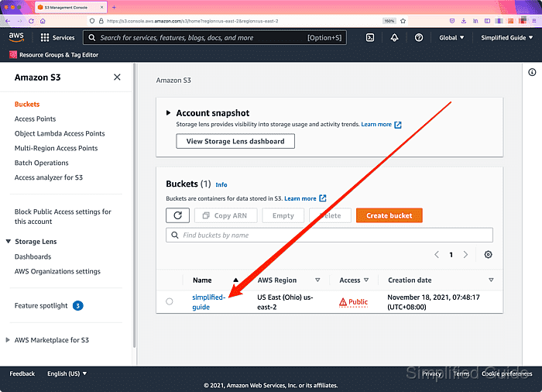
Task: Collapse the Storage Lens sidebar group
Action: (9, 242)
